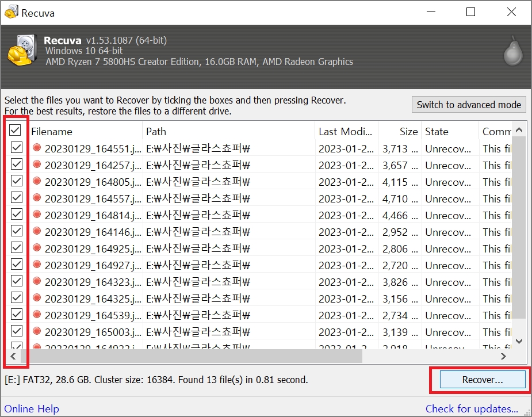Click vertical scrollbar down arrow
532x417 pixels.
pyautogui.click(x=519, y=341)
